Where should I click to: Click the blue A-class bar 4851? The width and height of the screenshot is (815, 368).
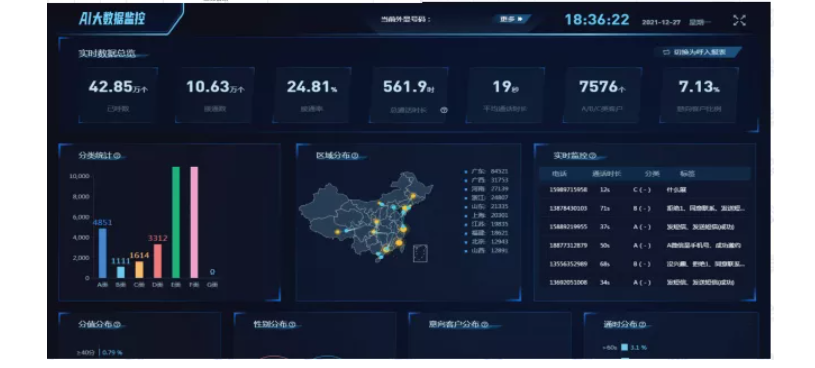coord(102,253)
